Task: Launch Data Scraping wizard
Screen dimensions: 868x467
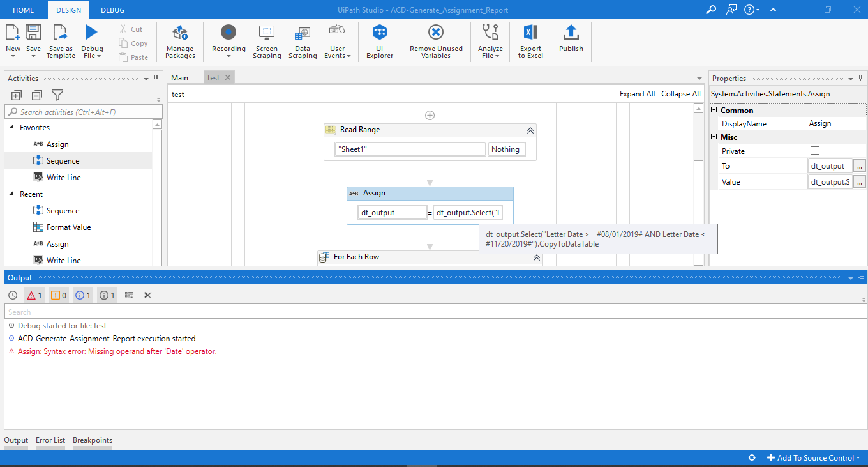Action: tap(303, 42)
